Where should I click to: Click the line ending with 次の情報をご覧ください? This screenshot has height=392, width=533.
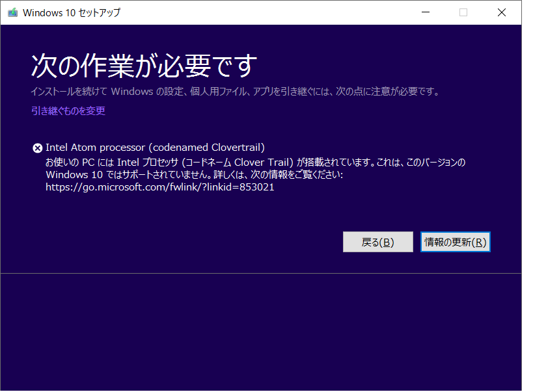pos(194,175)
